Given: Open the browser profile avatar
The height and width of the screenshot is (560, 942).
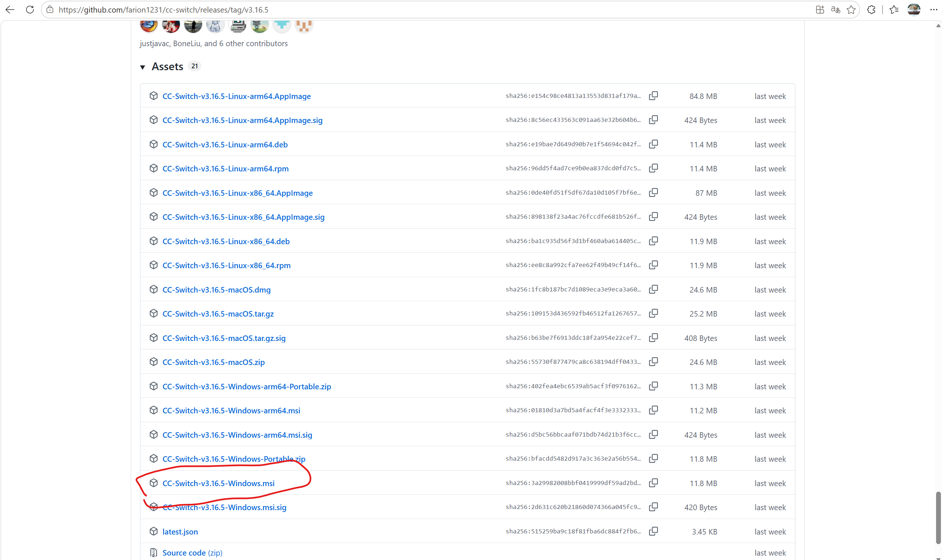Looking at the screenshot, I should click(x=914, y=10).
